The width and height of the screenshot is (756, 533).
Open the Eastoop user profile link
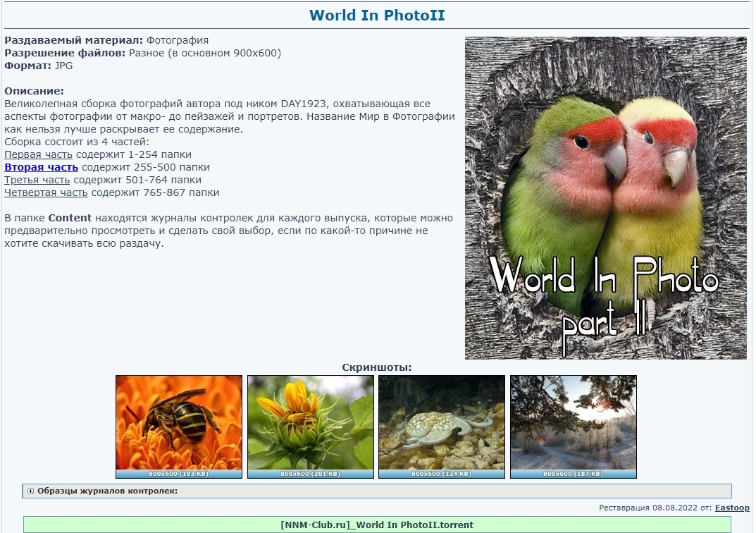click(x=732, y=508)
